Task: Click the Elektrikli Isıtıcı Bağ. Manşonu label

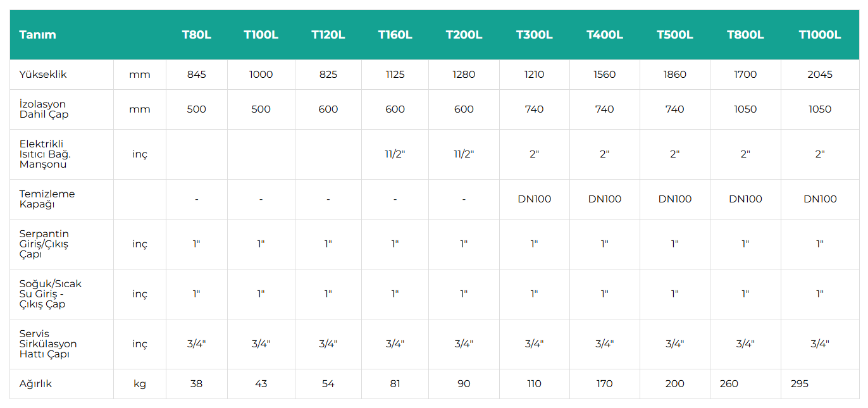Action: 45,154
